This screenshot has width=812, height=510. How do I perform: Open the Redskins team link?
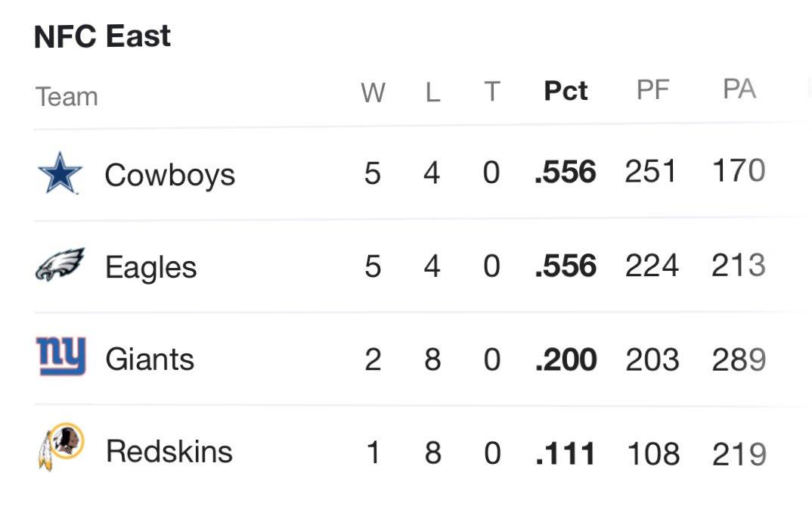tap(169, 451)
